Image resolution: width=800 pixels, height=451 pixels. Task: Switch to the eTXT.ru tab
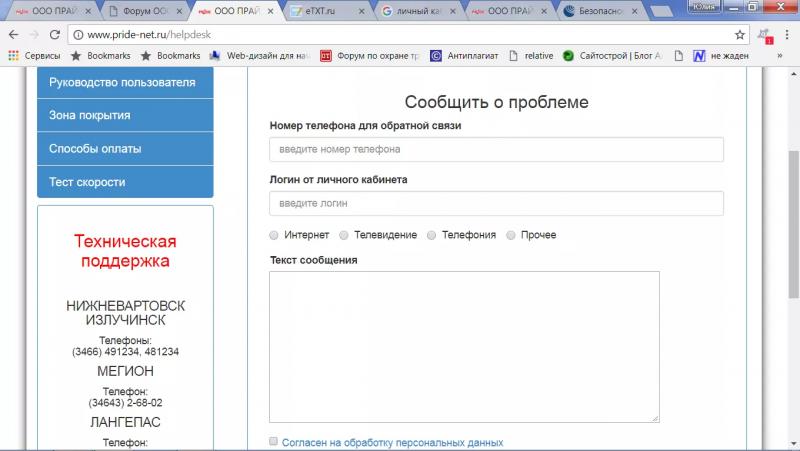(x=327, y=11)
